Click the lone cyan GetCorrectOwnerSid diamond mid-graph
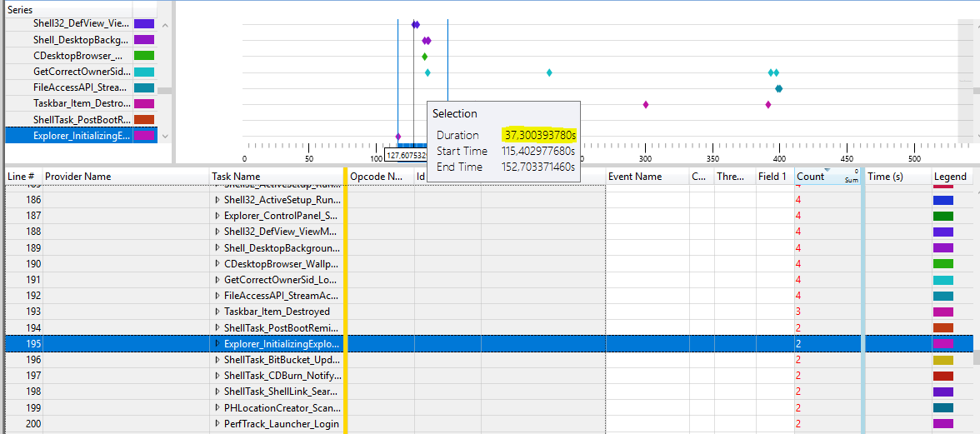Image resolution: width=980 pixels, height=434 pixels. click(549, 72)
